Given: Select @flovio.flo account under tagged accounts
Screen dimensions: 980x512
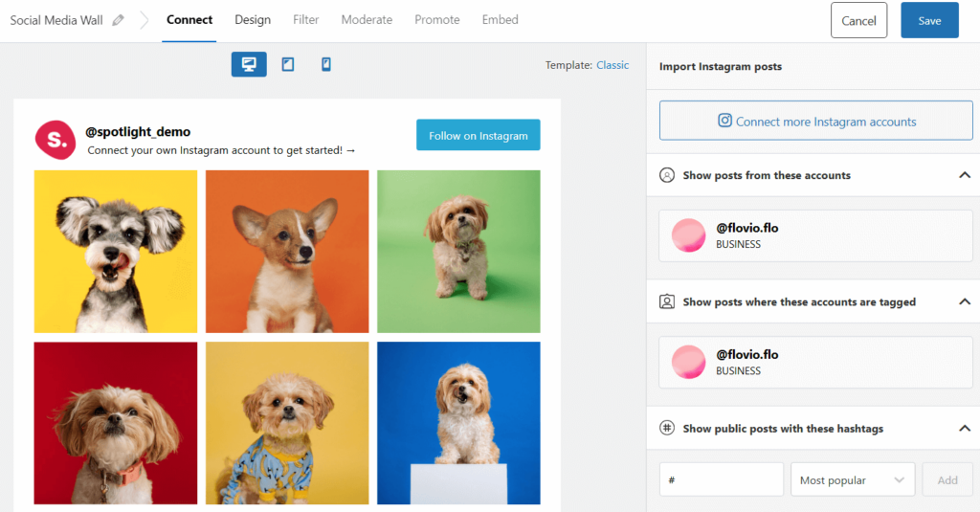Looking at the screenshot, I should click(x=815, y=362).
